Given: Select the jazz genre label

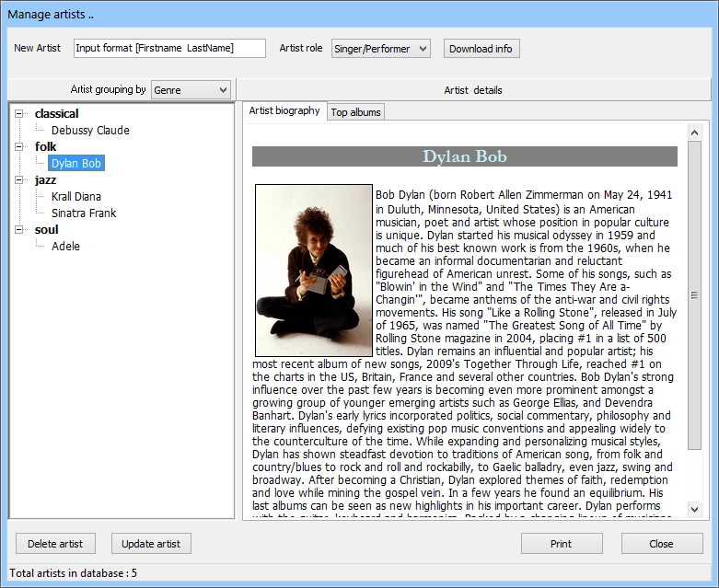Looking at the screenshot, I should coord(45,180).
